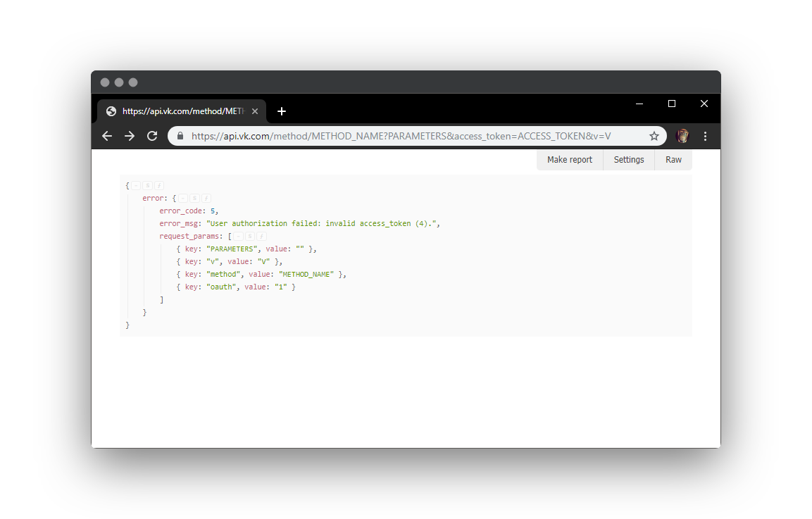
Task: Minimize the browser window
Action: point(639,104)
